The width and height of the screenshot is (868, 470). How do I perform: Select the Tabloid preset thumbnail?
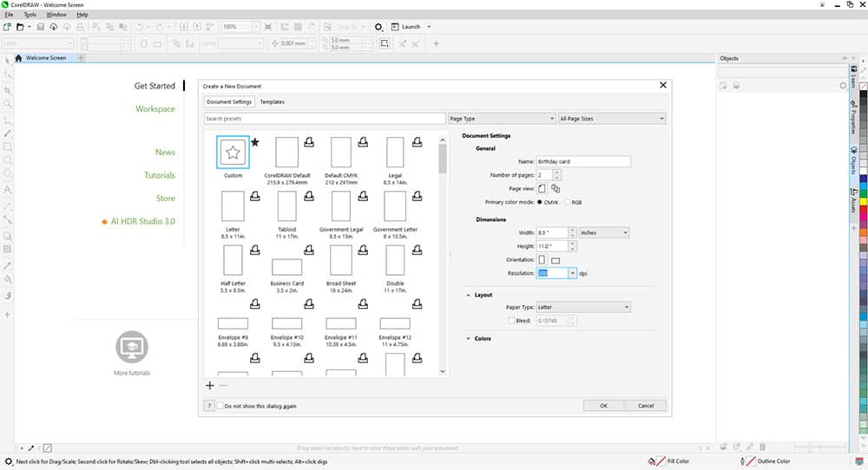coord(286,206)
